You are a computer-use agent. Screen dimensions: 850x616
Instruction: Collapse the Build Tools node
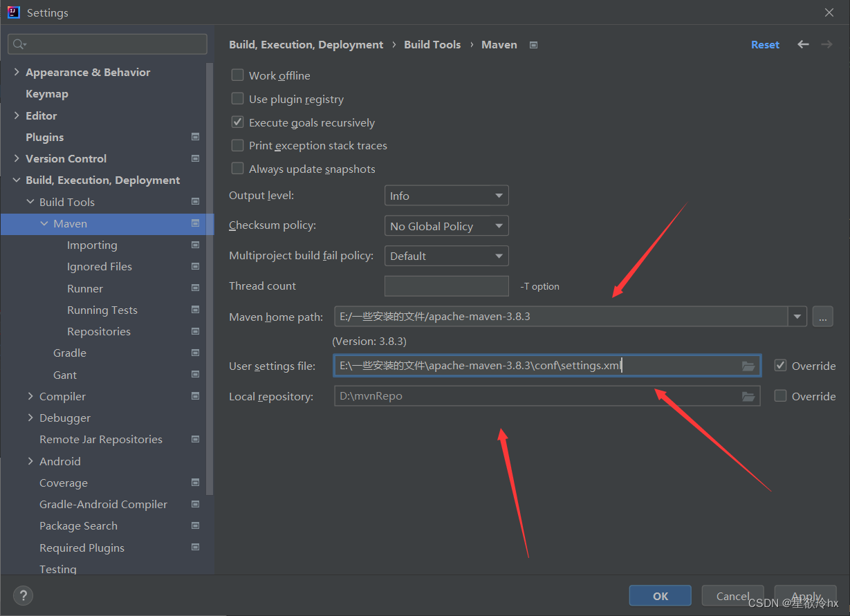tap(30, 202)
